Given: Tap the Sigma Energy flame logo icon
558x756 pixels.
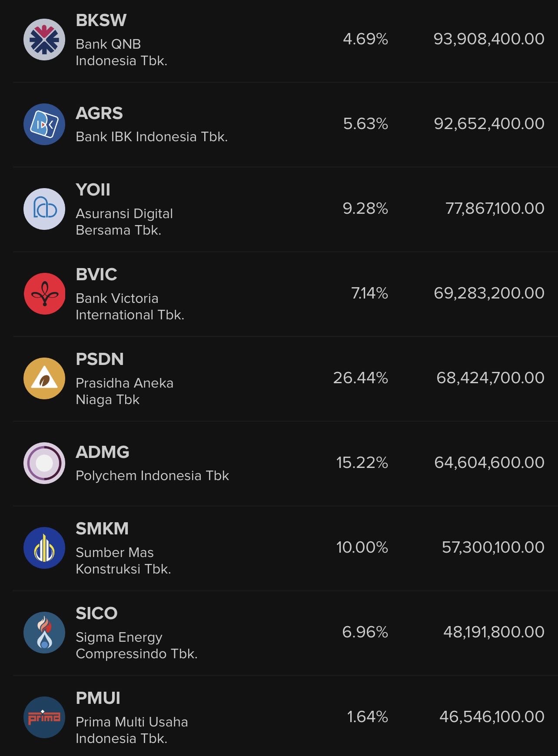Looking at the screenshot, I should 44,633.
